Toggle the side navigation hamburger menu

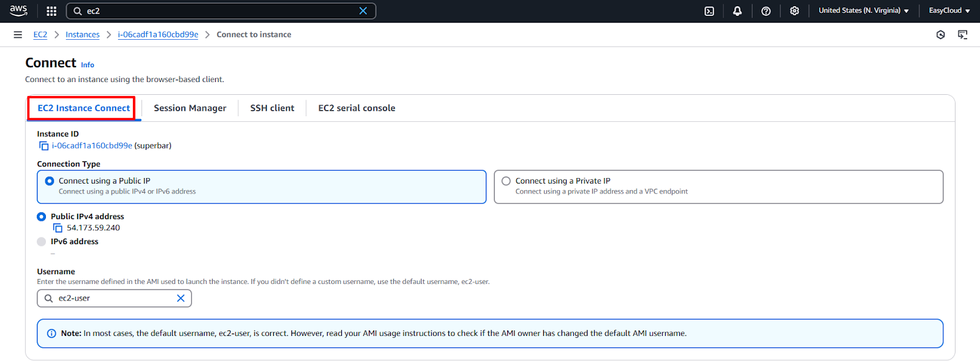click(x=18, y=35)
